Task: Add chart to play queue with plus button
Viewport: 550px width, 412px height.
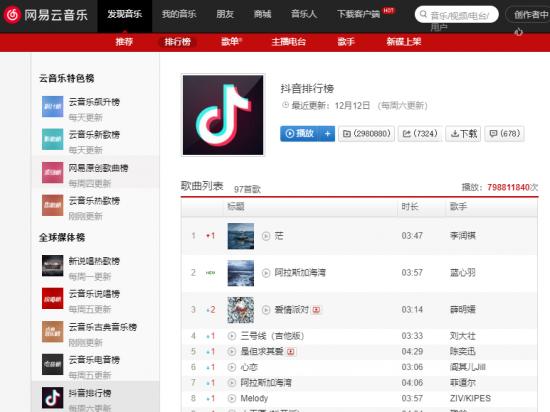Action: (x=328, y=134)
